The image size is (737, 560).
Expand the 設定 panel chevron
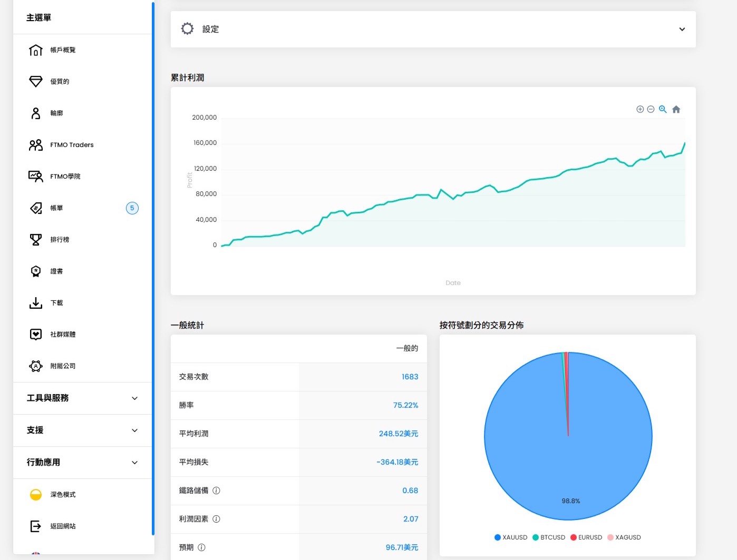(x=682, y=30)
